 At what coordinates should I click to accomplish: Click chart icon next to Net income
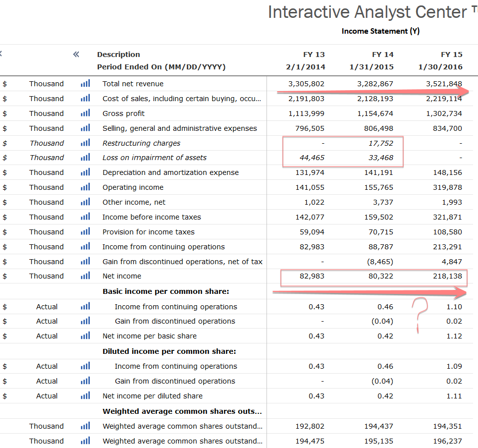pos(85,276)
